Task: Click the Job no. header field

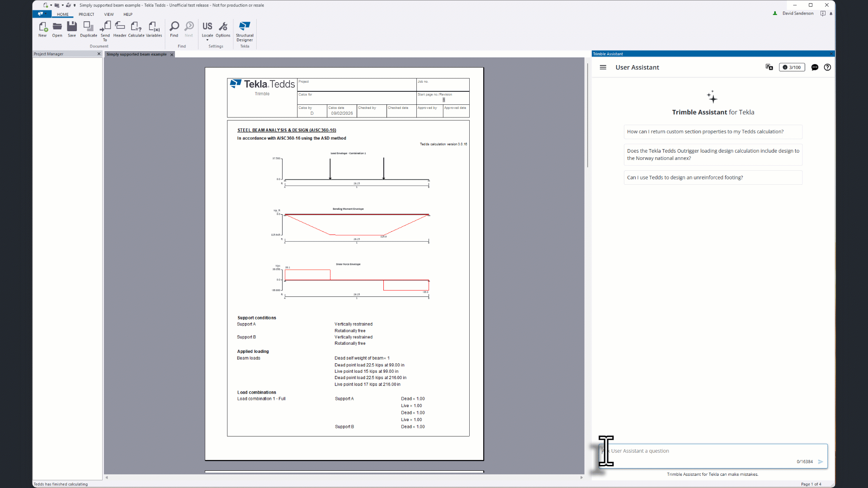Action: (x=443, y=85)
